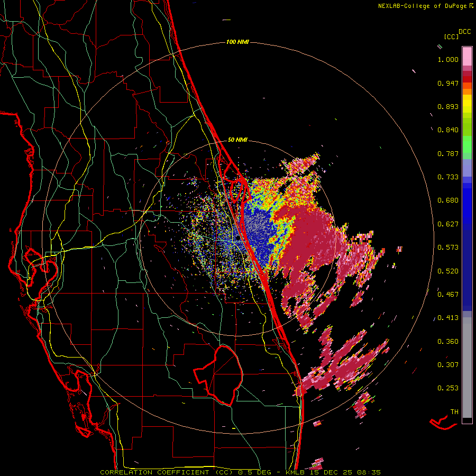The image size is (476, 476).
Task: Click the 1.000 value on the color scale
Action: 448,59
